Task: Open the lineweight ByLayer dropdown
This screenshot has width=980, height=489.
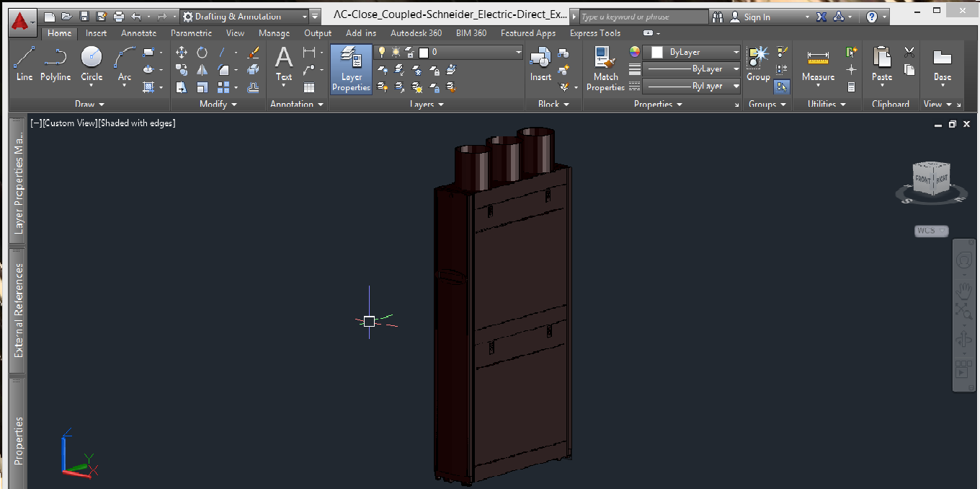Action: 692,69
